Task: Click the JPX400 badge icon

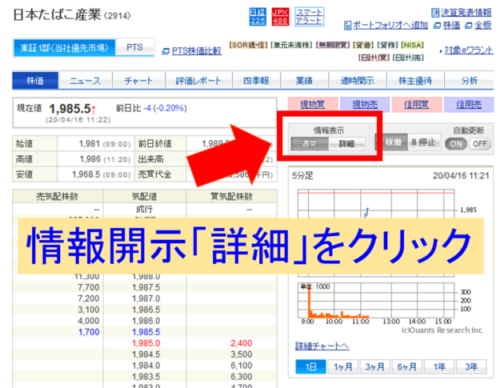Action: point(280,17)
